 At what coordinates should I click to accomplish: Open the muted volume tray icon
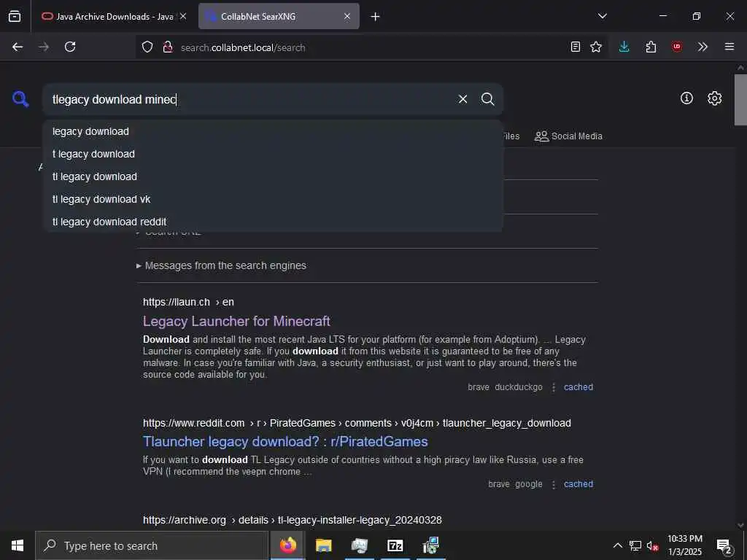653,545
